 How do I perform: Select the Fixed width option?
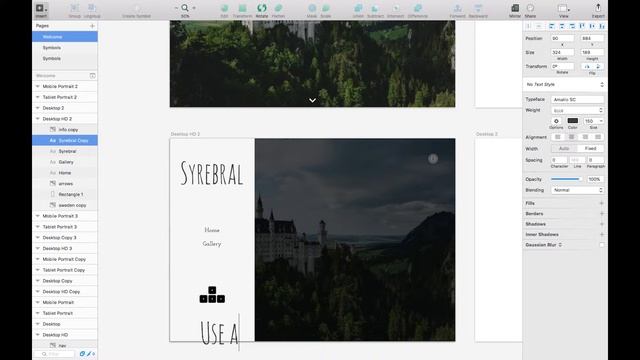pos(590,149)
